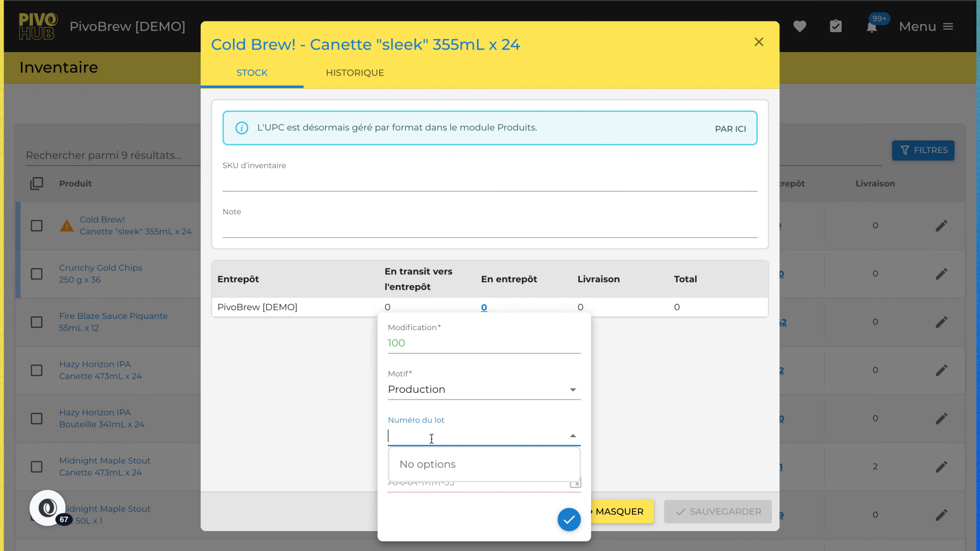Screen dimensions: 980x551
Task: Collapse the Numéro du lot dropdown arrow
Action: click(573, 436)
